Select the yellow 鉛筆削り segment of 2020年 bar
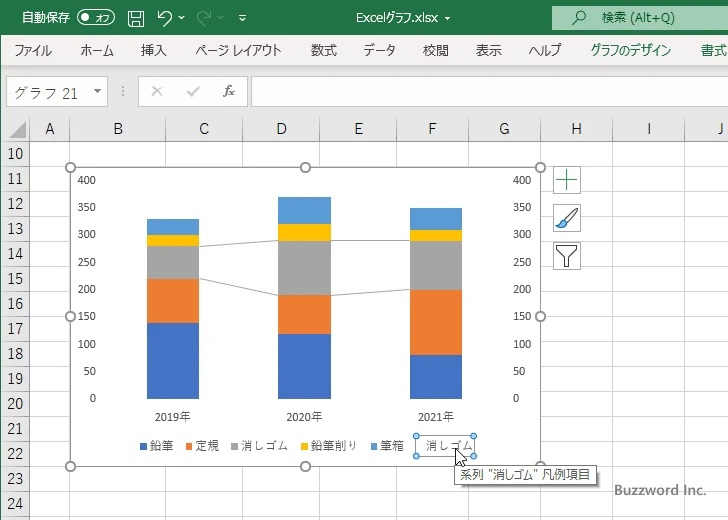Image resolution: width=728 pixels, height=520 pixels. pos(304,233)
